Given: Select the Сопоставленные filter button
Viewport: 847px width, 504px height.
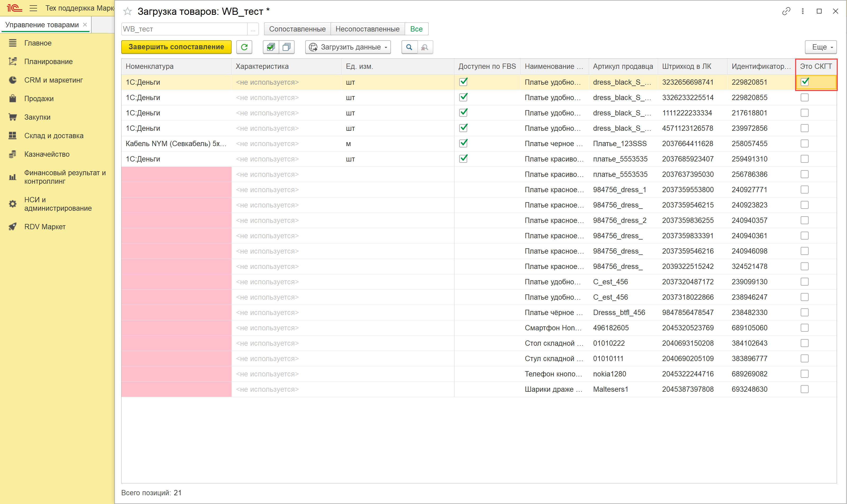Looking at the screenshot, I should tap(297, 29).
